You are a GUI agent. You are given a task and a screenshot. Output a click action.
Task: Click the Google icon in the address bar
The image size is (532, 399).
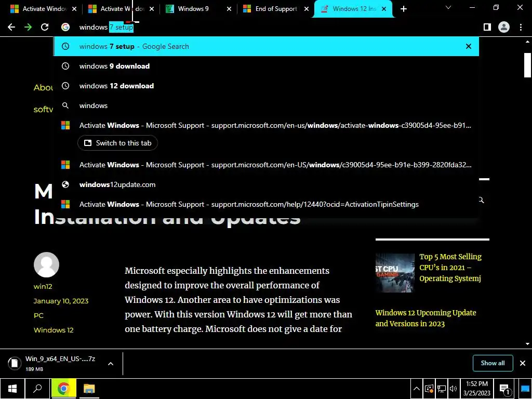click(65, 27)
